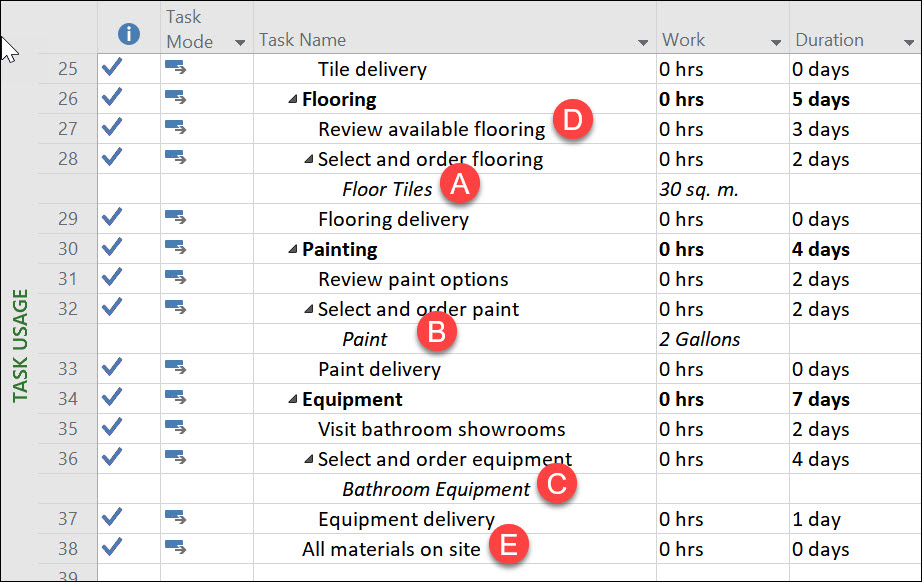
Task: Click the completed checkmark for row 32
Action: 112,307
